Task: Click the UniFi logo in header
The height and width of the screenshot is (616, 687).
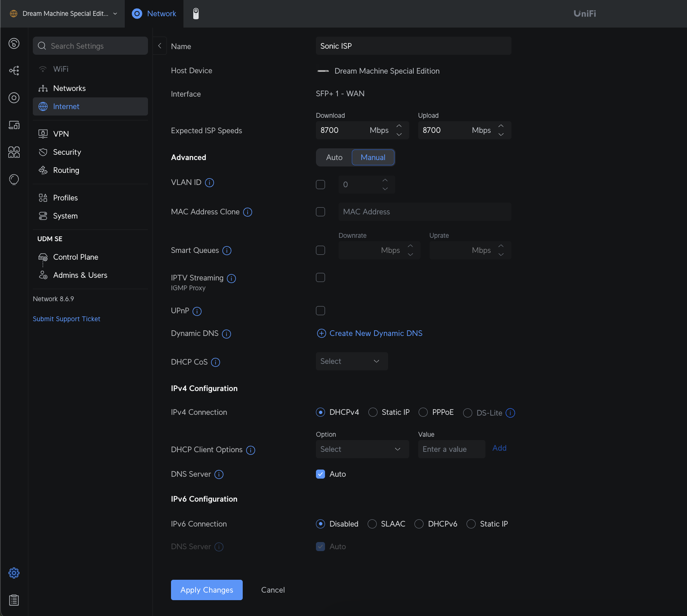Action: point(585,14)
